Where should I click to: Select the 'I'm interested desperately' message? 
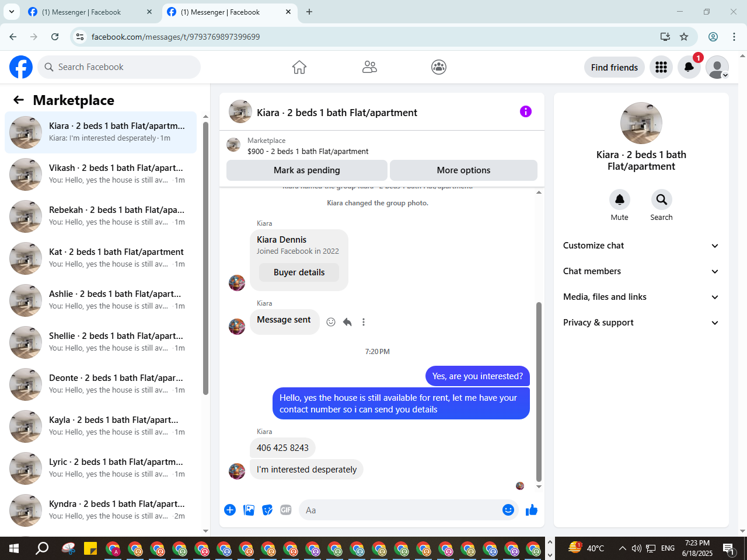pos(306,470)
